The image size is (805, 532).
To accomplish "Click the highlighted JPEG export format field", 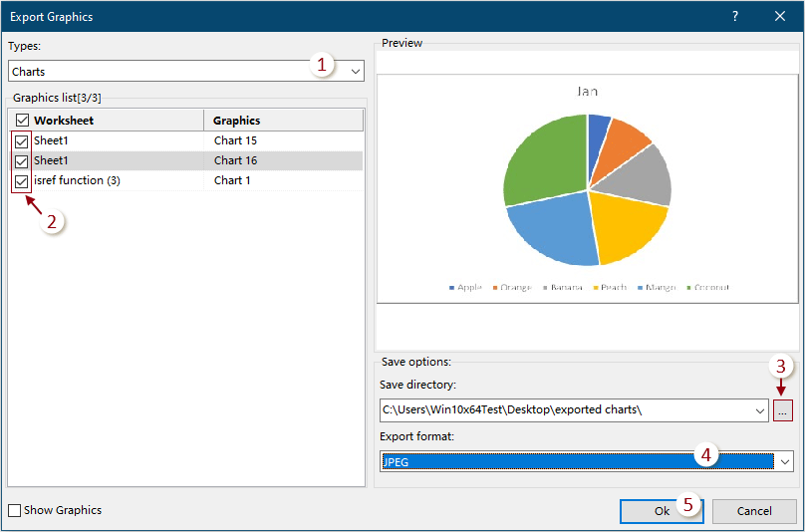I will [578, 461].
